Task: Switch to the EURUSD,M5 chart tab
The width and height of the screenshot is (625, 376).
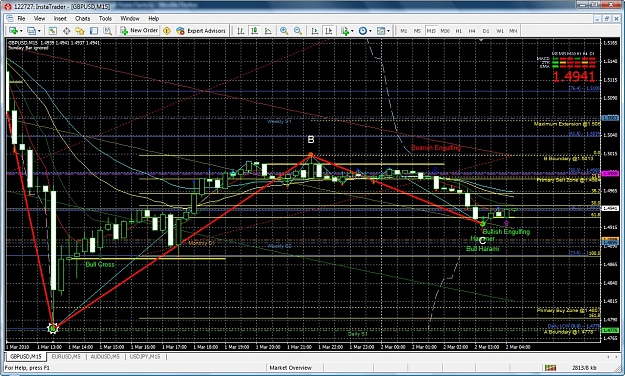Action: [x=66, y=356]
